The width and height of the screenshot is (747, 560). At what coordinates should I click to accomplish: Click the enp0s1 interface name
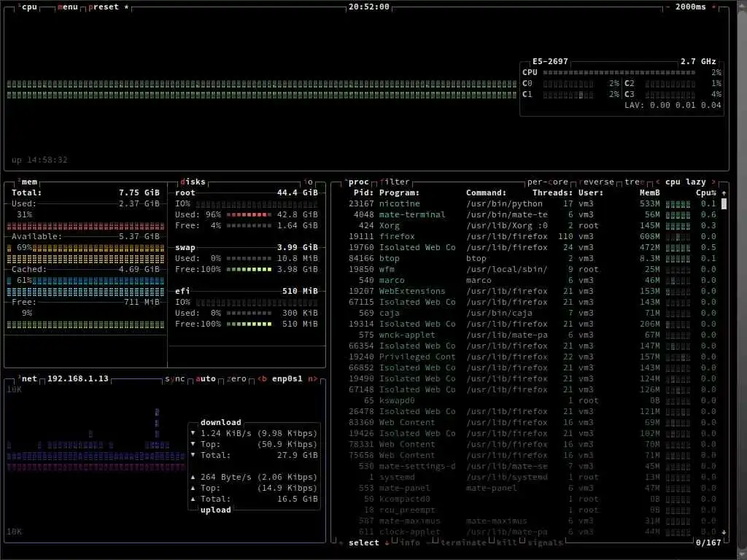(287, 378)
